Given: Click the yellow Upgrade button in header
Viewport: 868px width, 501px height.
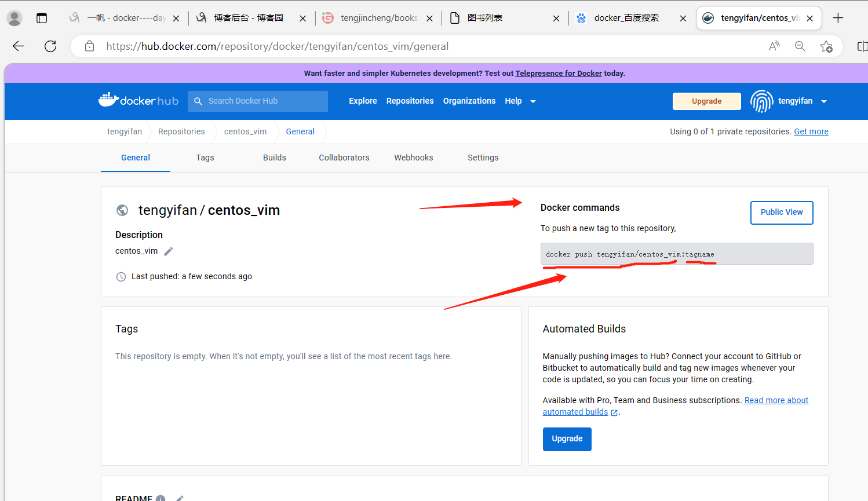Looking at the screenshot, I should pos(707,101).
